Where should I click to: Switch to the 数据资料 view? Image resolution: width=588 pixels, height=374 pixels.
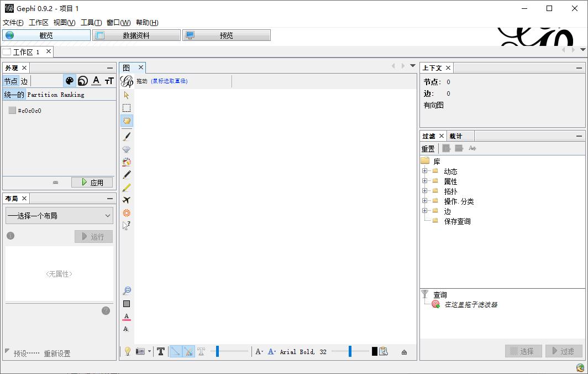point(136,35)
